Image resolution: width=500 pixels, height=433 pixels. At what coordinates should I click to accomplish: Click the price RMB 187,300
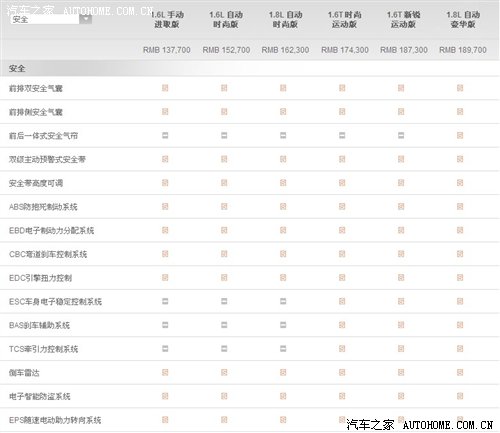pyautogui.click(x=404, y=50)
